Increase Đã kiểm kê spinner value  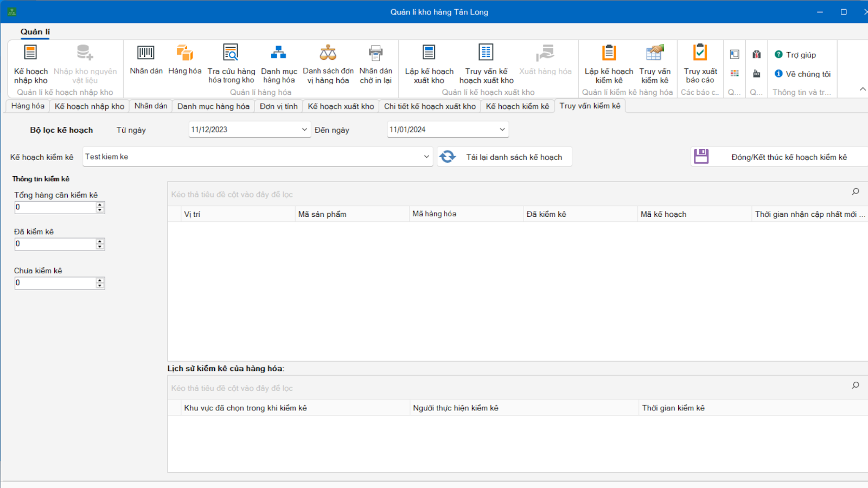(100, 241)
